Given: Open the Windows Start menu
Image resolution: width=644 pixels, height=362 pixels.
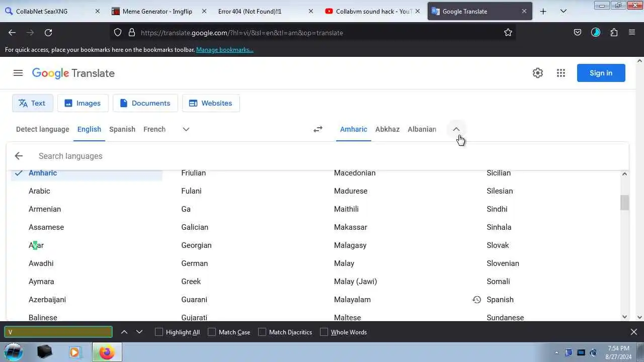Looking at the screenshot, I should pyautogui.click(x=14, y=352).
